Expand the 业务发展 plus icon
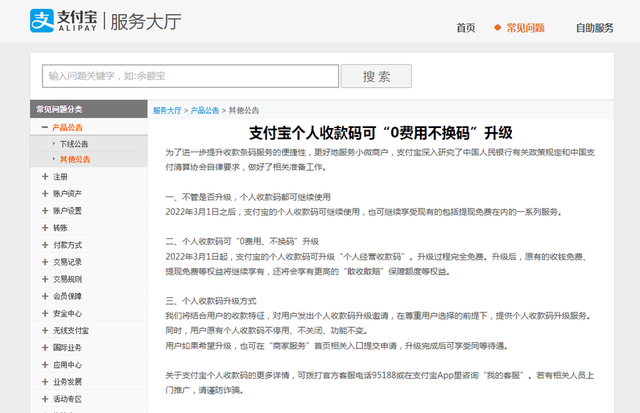 point(45,382)
